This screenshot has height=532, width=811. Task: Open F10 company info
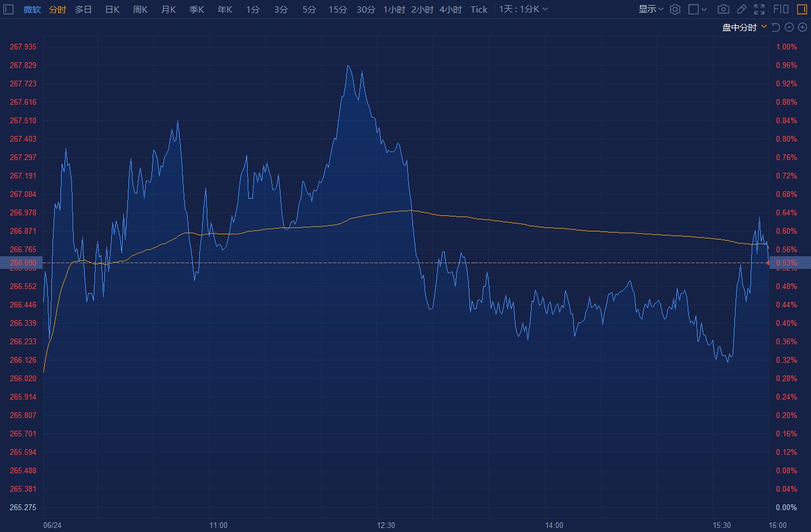(781, 9)
